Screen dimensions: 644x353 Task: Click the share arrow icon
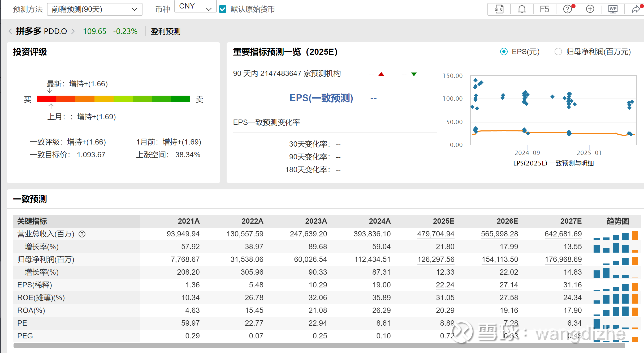(636, 9)
